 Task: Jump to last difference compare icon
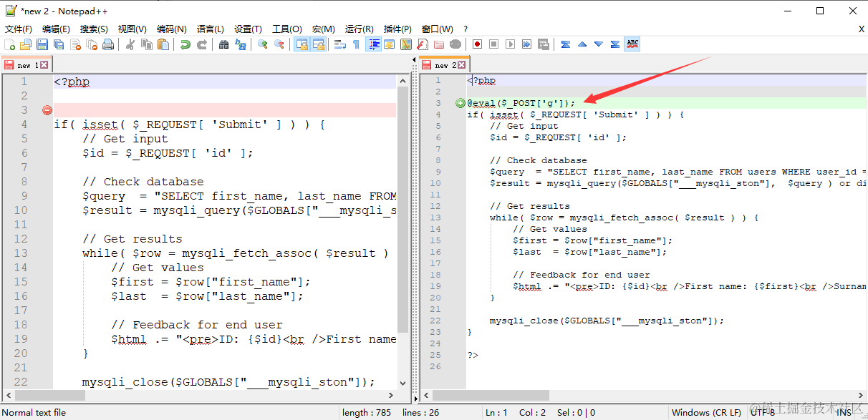615,44
